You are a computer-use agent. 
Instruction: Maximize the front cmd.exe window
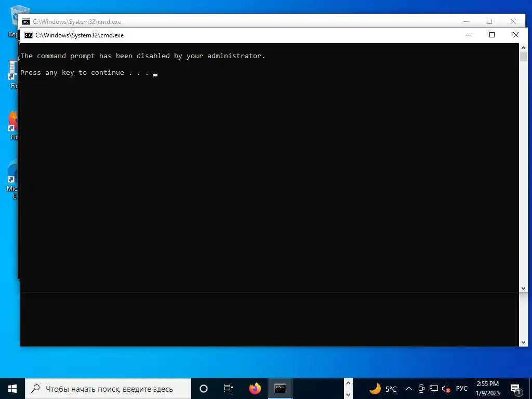click(x=492, y=35)
